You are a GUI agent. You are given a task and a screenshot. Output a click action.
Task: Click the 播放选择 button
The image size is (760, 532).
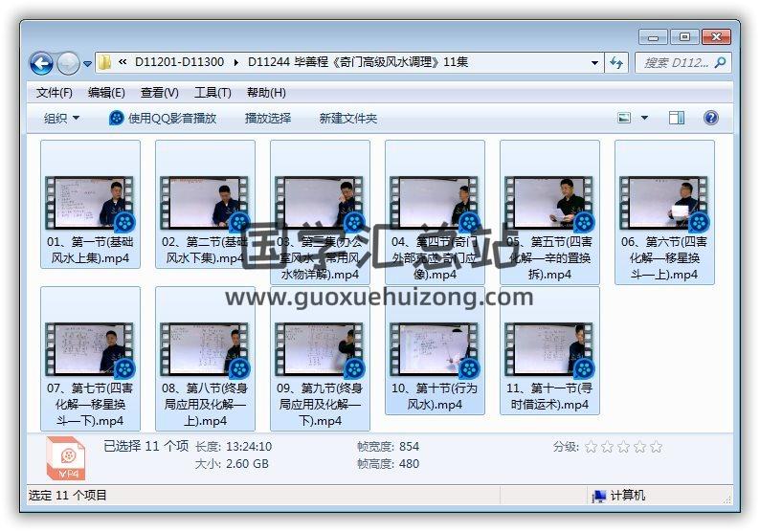[268, 118]
